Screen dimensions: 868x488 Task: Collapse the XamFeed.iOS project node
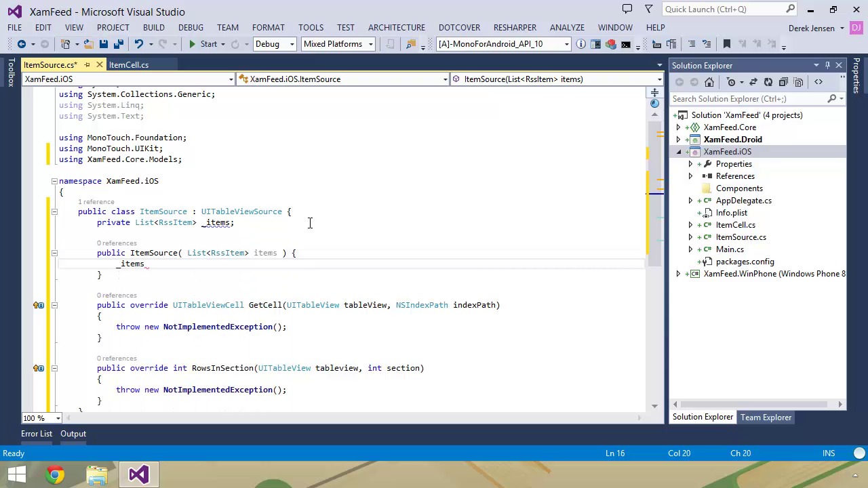point(678,152)
